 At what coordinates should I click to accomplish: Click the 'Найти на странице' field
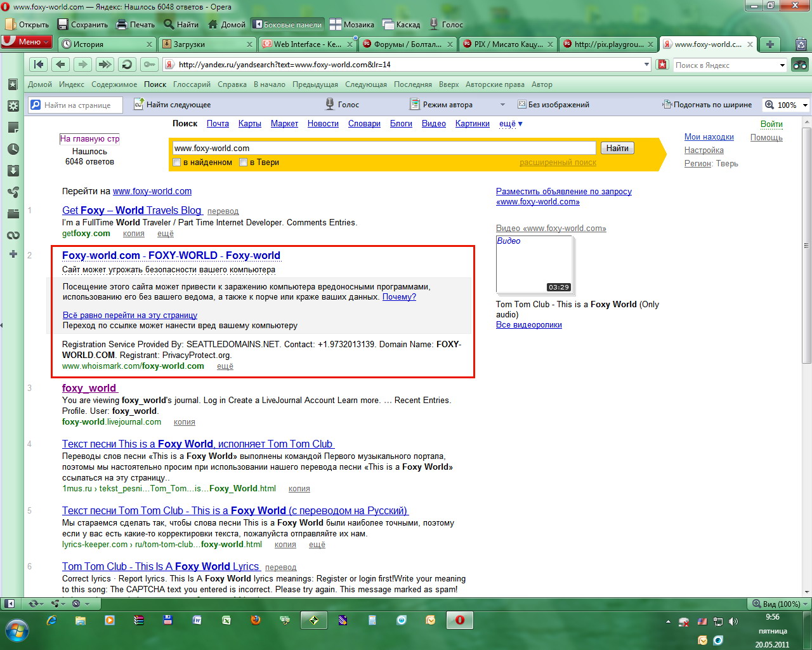[x=76, y=105]
